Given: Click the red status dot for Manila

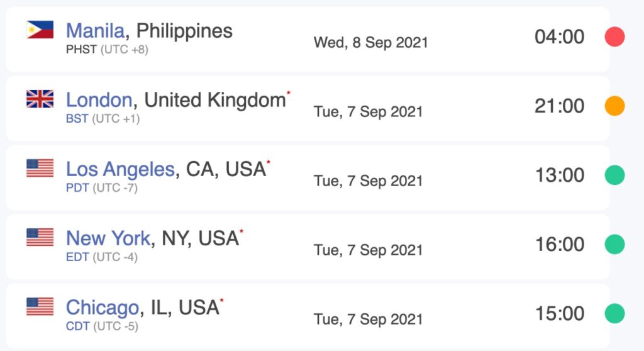Looking at the screenshot, I should (614, 36).
